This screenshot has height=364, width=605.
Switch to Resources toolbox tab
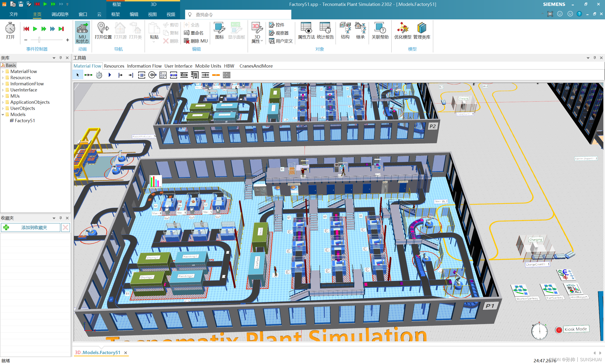(x=114, y=66)
